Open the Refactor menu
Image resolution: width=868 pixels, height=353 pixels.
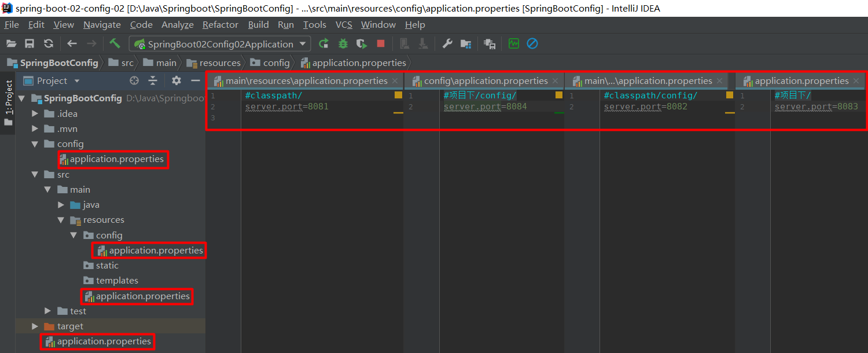coord(220,25)
